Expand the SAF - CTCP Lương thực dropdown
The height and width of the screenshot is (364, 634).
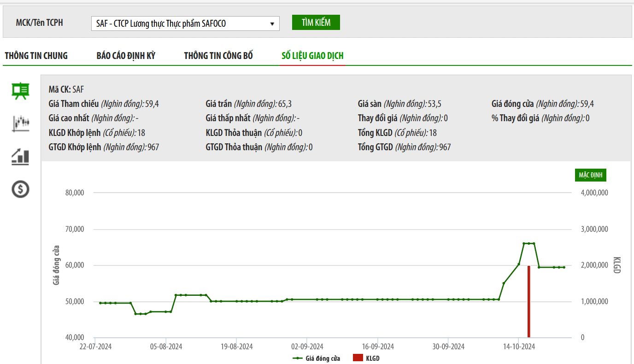pos(185,23)
